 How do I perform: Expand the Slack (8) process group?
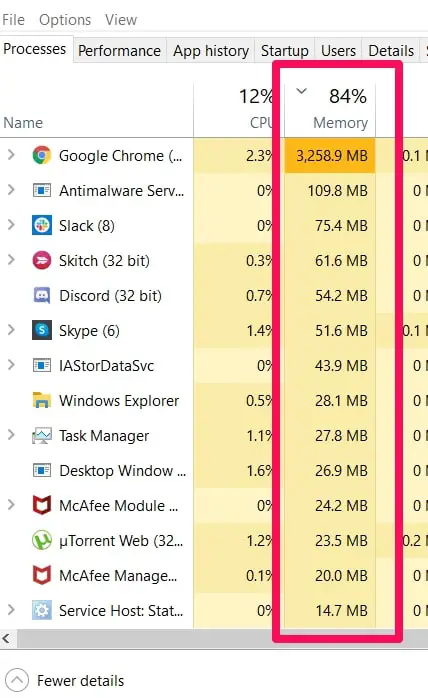point(12,225)
